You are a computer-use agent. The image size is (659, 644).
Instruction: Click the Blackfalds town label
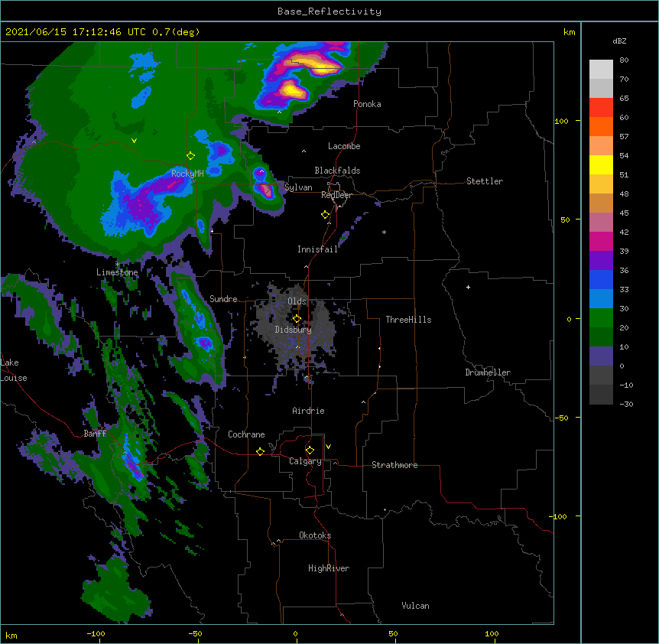[x=337, y=171]
